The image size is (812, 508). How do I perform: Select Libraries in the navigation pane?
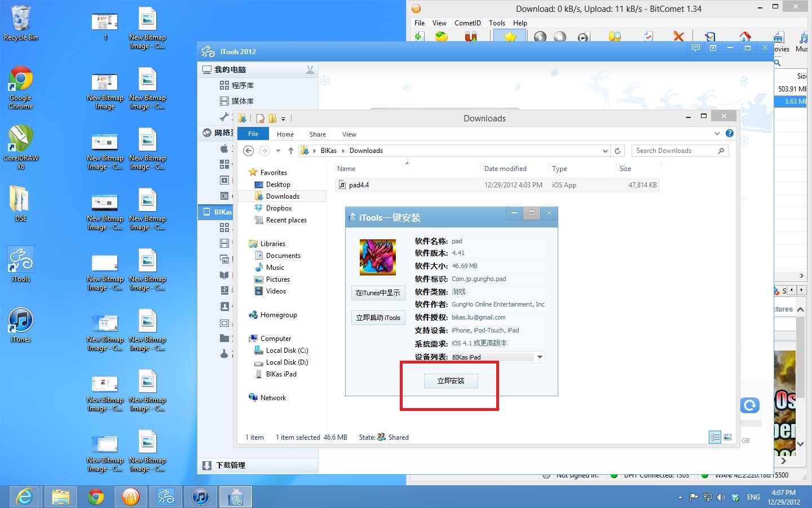[272, 244]
